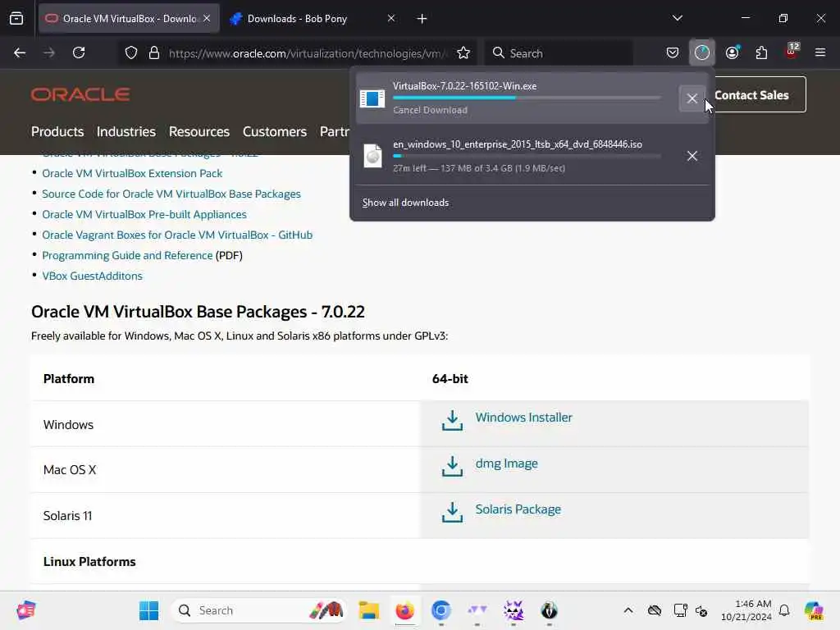Cancel the VirtualBox-7.0.22 exe download
The width and height of the screenshot is (840, 630).
point(692,98)
